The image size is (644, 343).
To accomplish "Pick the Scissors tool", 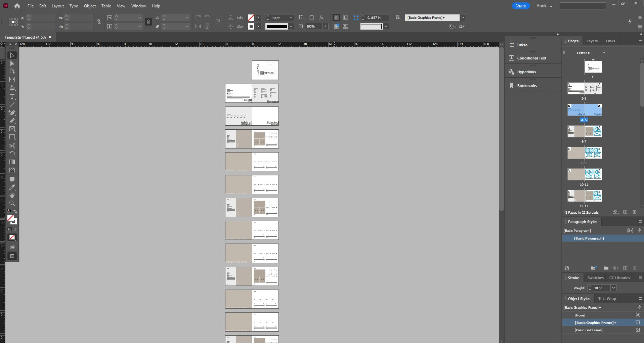I will point(12,146).
